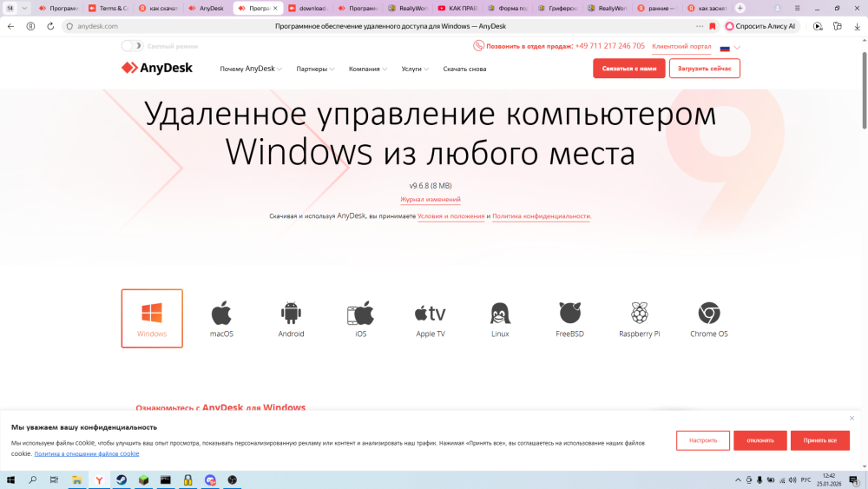Screen dimensions: 868x489
Task: Reload the page with refresh icon
Action: [x=50, y=26]
